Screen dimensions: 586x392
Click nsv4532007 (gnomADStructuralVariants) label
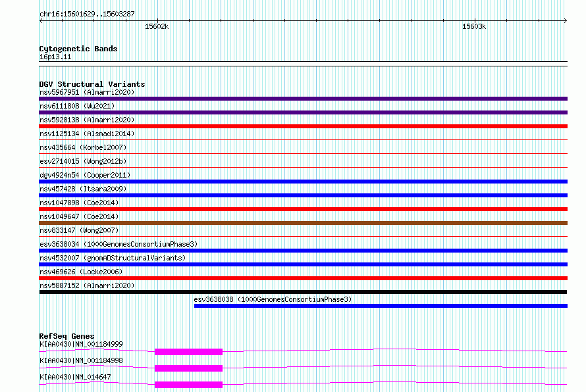pos(113,258)
